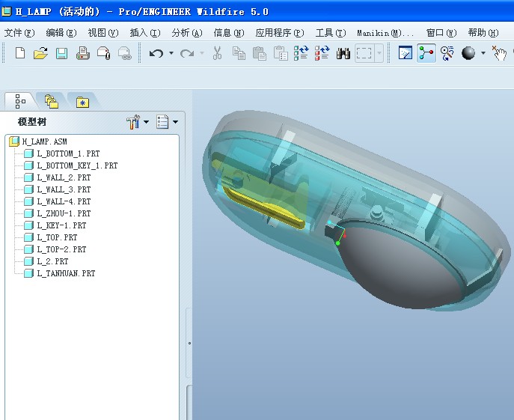Image resolution: width=514 pixels, height=420 pixels.
Task: Open Find tool with binoculars icon
Action: (x=343, y=53)
